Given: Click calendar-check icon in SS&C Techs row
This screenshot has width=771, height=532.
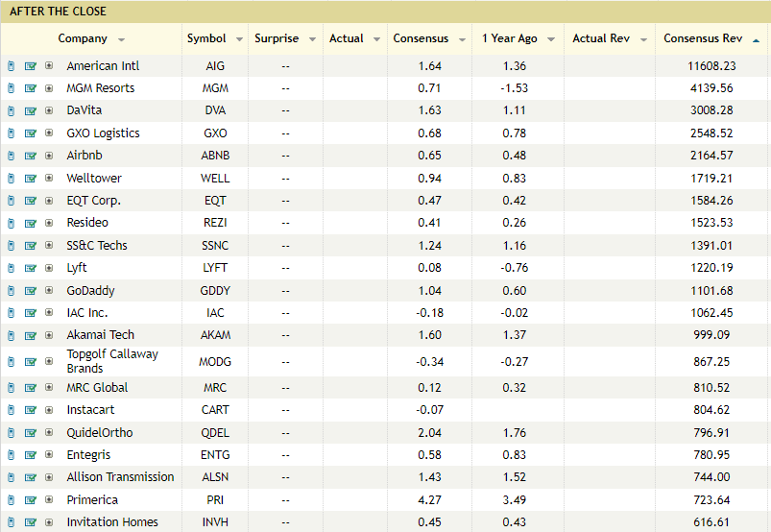Looking at the screenshot, I should 31,245.
